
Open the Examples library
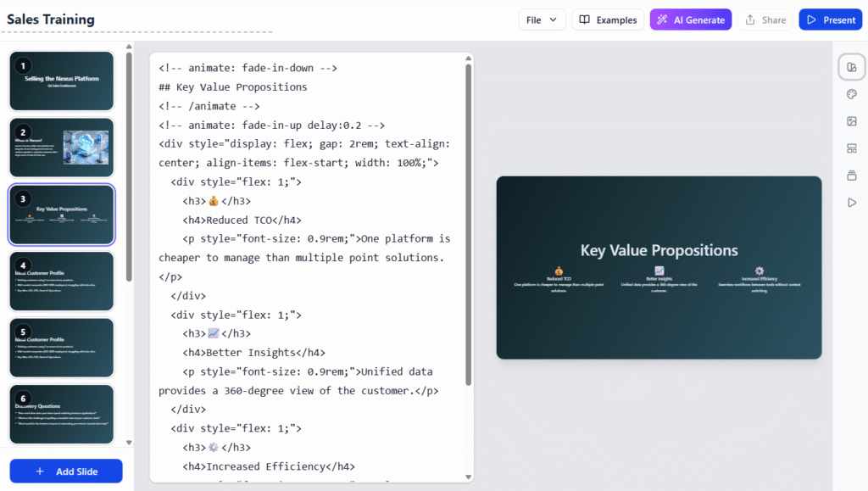click(x=608, y=20)
